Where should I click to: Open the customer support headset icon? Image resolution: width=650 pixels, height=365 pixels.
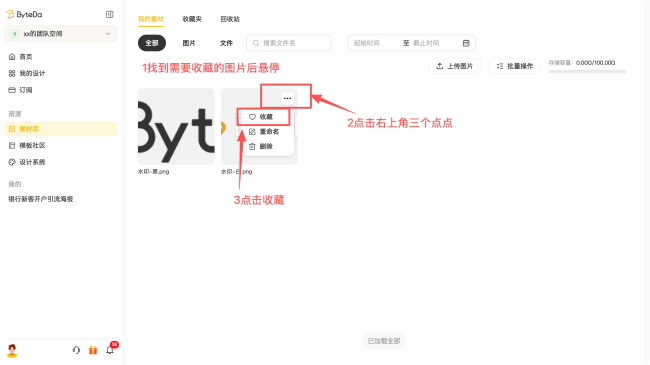click(76, 350)
